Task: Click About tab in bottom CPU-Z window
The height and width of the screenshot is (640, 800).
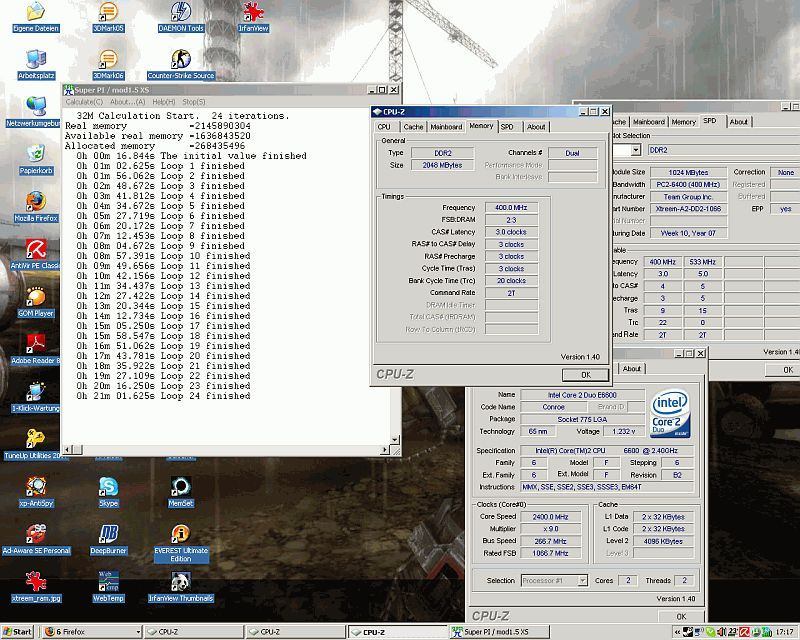Action: 632,368
